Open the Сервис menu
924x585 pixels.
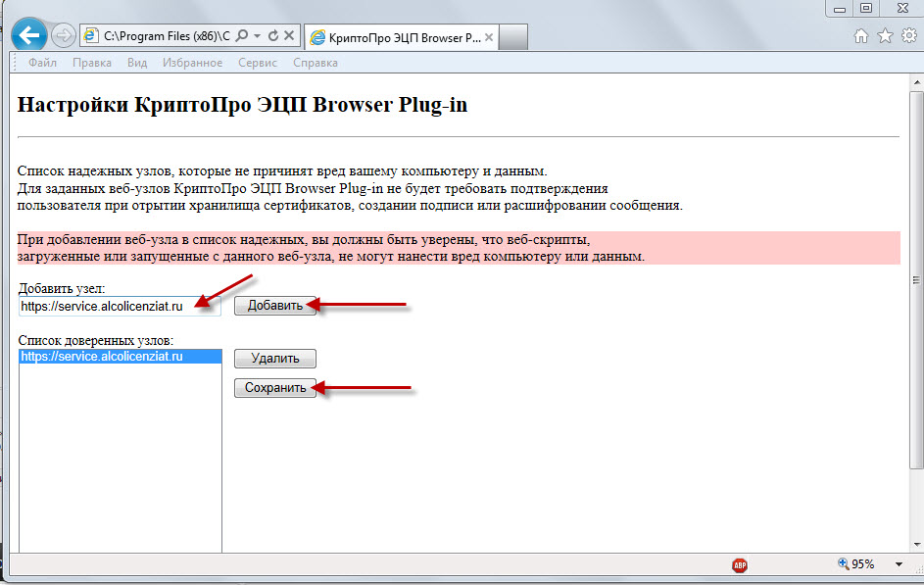click(258, 63)
